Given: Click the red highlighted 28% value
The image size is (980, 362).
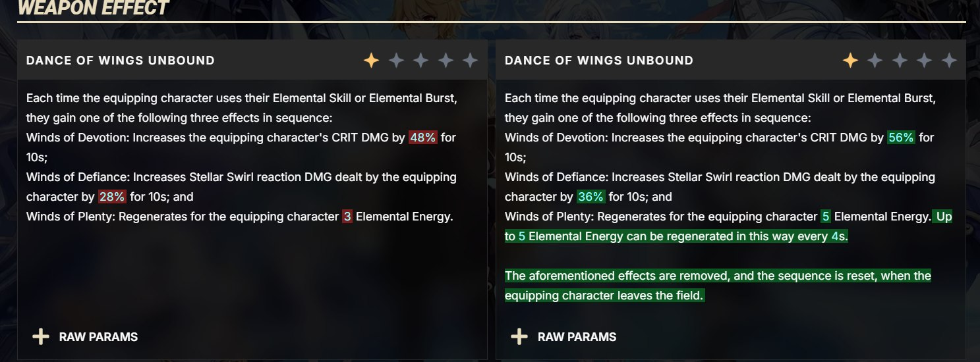Looking at the screenshot, I should coord(112,197).
